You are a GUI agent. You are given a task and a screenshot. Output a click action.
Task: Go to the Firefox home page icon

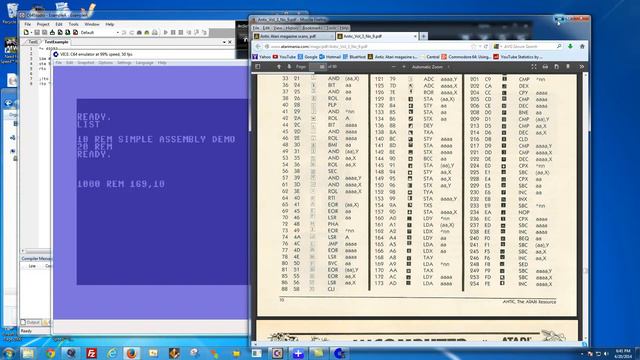click(582, 47)
